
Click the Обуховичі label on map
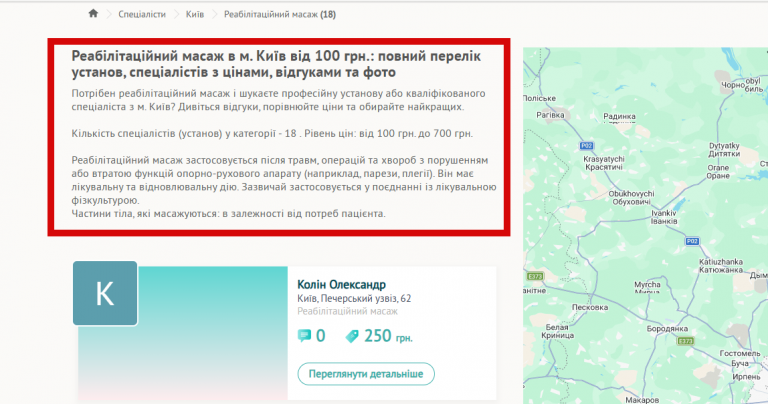(x=631, y=202)
